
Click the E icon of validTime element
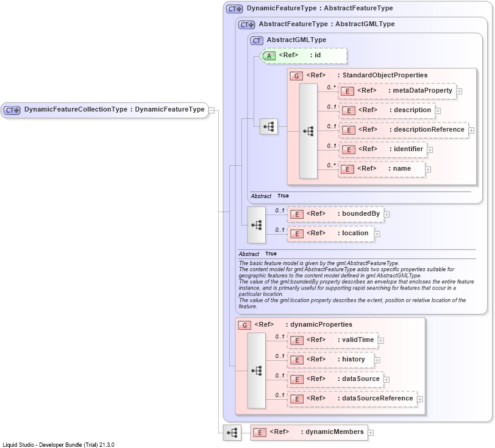297,341
